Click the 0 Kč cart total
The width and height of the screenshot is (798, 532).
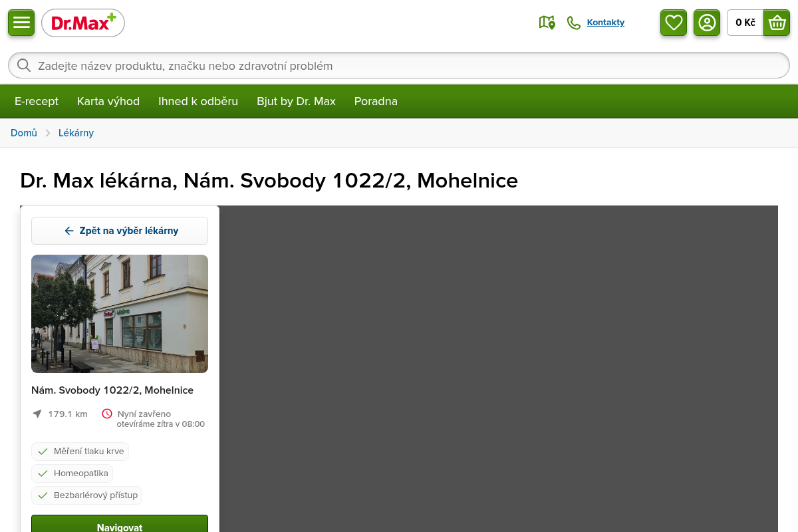(745, 23)
